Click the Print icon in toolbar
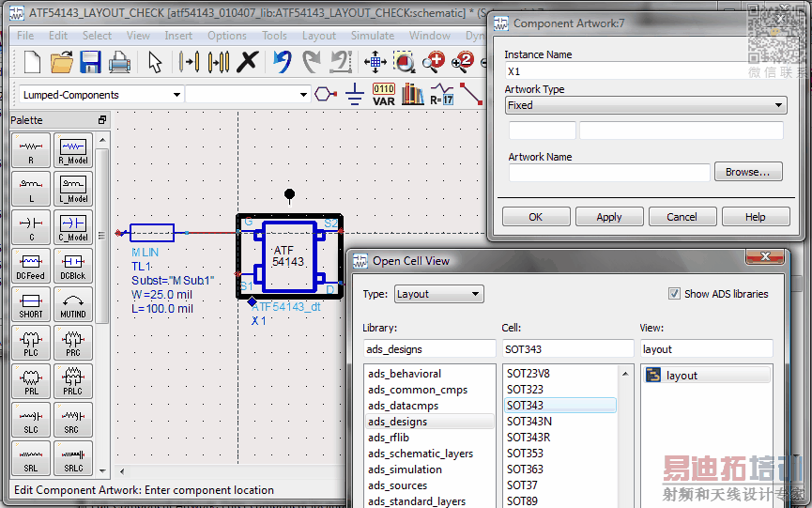812x508 pixels. 119,63
